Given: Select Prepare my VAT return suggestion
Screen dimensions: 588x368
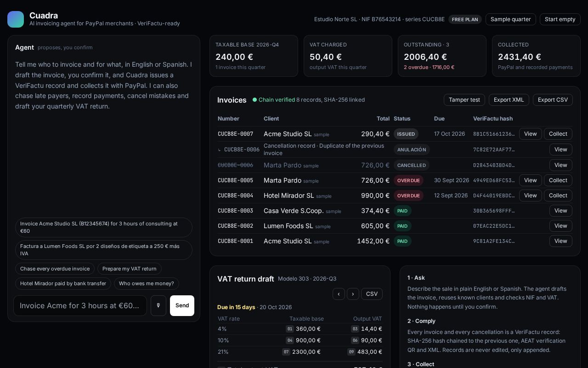Looking at the screenshot, I should [130, 269].
